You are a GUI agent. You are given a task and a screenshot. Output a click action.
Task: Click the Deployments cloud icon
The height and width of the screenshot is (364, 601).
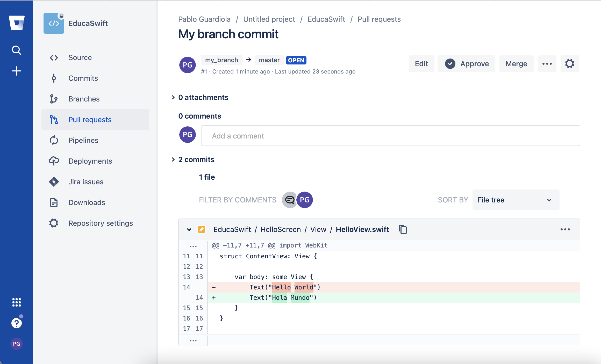click(54, 161)
